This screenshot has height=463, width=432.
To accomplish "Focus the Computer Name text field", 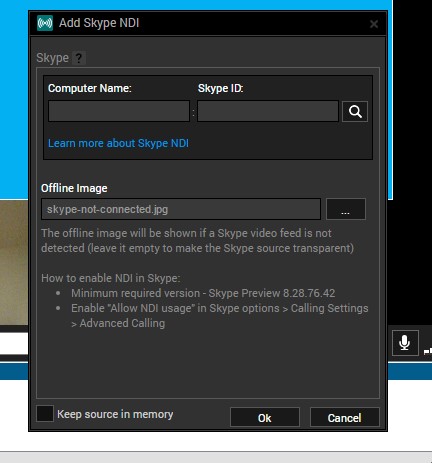I will coord(119,111).
